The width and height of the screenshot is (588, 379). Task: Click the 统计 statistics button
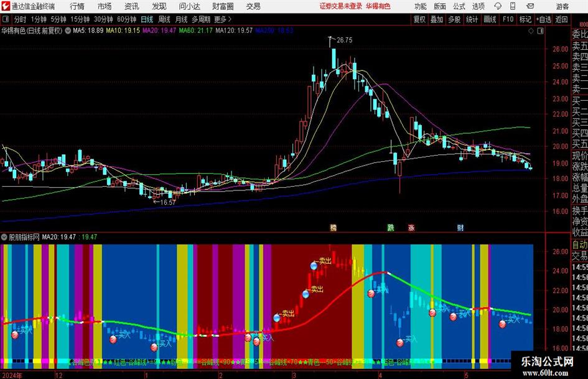(472, 19)
